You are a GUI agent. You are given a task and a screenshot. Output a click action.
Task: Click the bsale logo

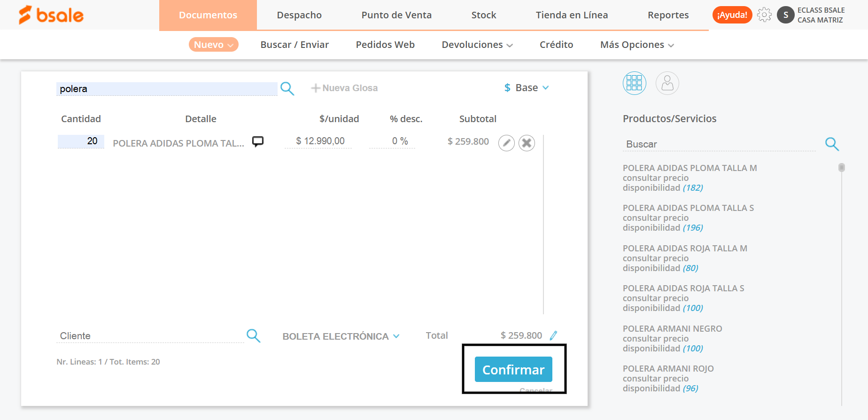click(51, 15)
